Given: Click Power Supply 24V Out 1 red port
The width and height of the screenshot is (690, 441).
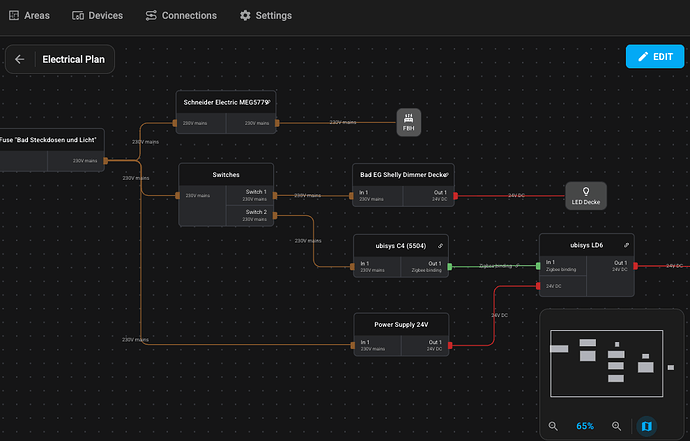Looking at the screenshot, I should [450, 345].
